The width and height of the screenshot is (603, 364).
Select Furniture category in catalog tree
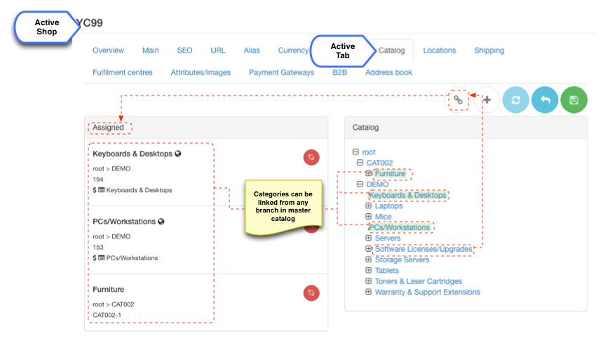click(390, 173)
